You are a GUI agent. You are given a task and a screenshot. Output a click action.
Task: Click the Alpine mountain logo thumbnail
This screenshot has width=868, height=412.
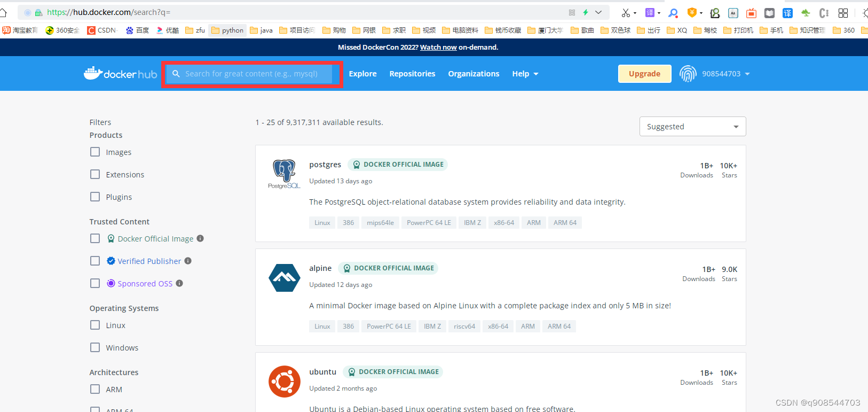tap(285, 278)
